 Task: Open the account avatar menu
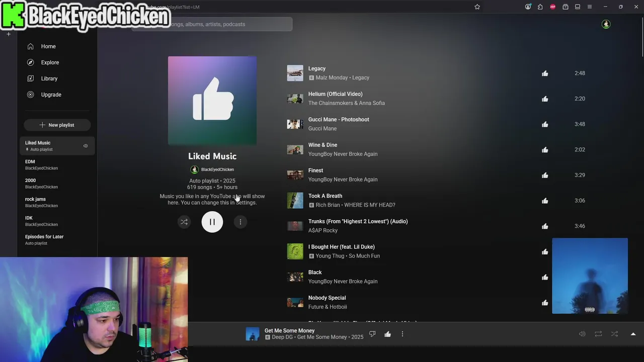[x=606, y=24]
